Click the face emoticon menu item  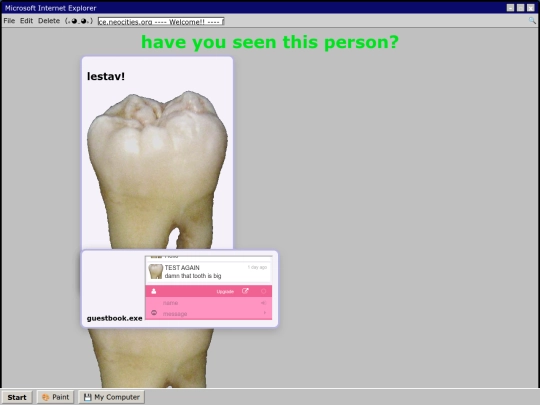coord(79,21)
